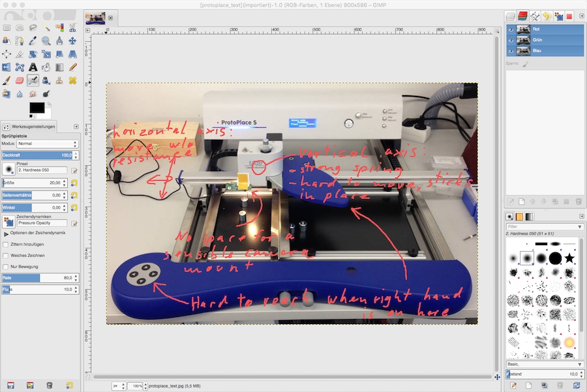This screenshot has width=587, height=392.
Task: Select the Measure compass tool
Action: [x=59, y=41]
